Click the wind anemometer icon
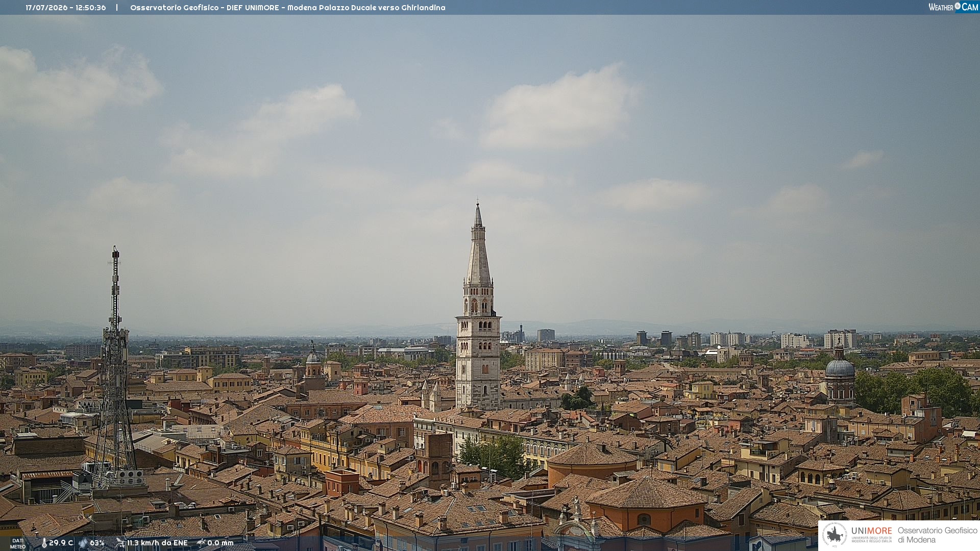 (x=120, y=543)
